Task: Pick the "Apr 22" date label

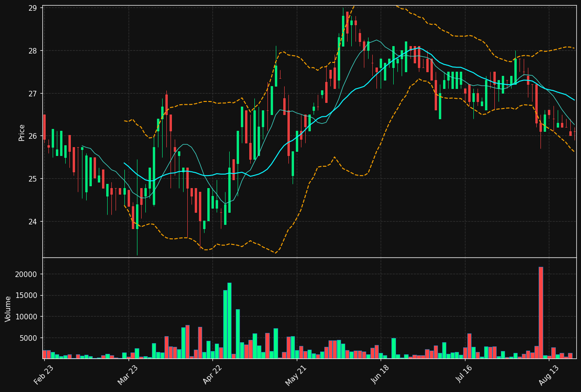Action: (x=212, y=375)
